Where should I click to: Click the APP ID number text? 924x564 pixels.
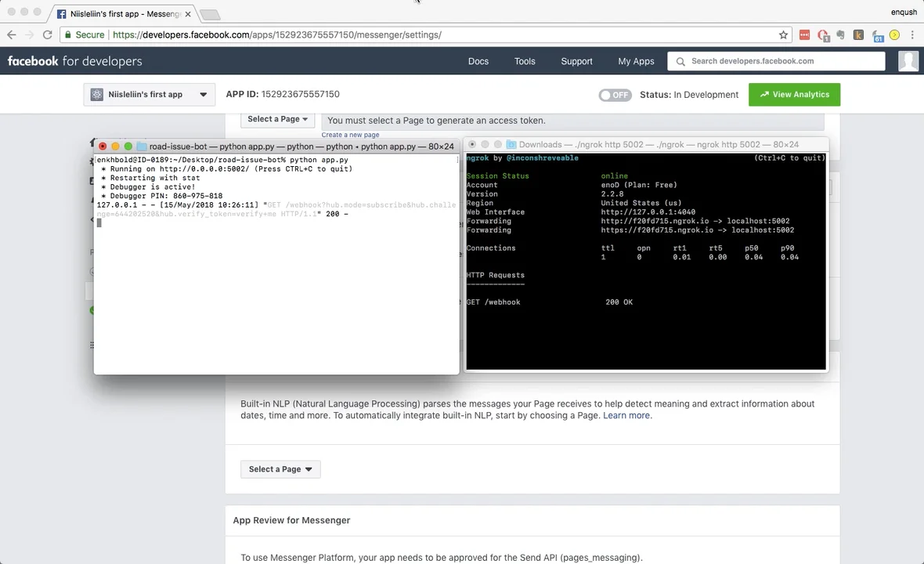click(x=301, y=94)
